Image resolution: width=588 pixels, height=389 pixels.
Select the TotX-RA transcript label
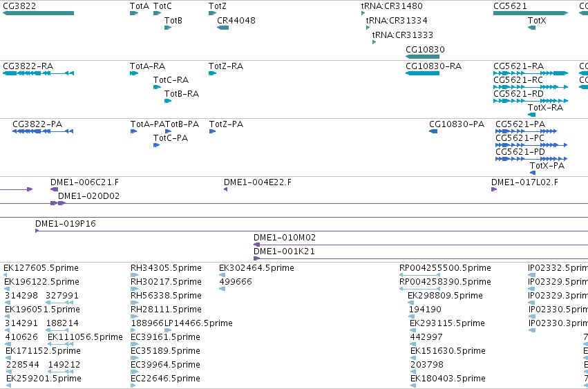[546, 108]
